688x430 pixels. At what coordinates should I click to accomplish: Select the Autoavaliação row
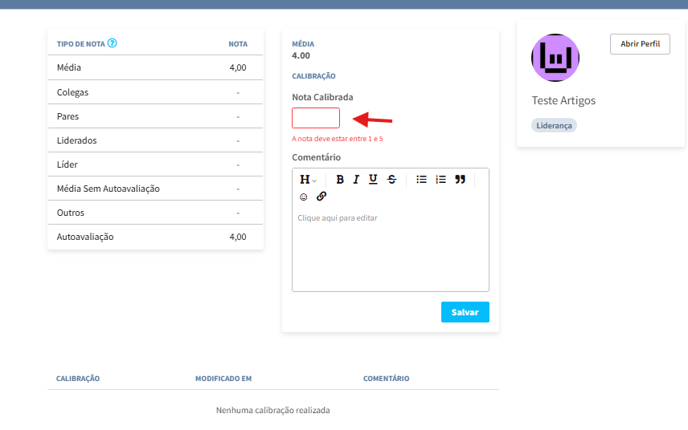point(155,237)
